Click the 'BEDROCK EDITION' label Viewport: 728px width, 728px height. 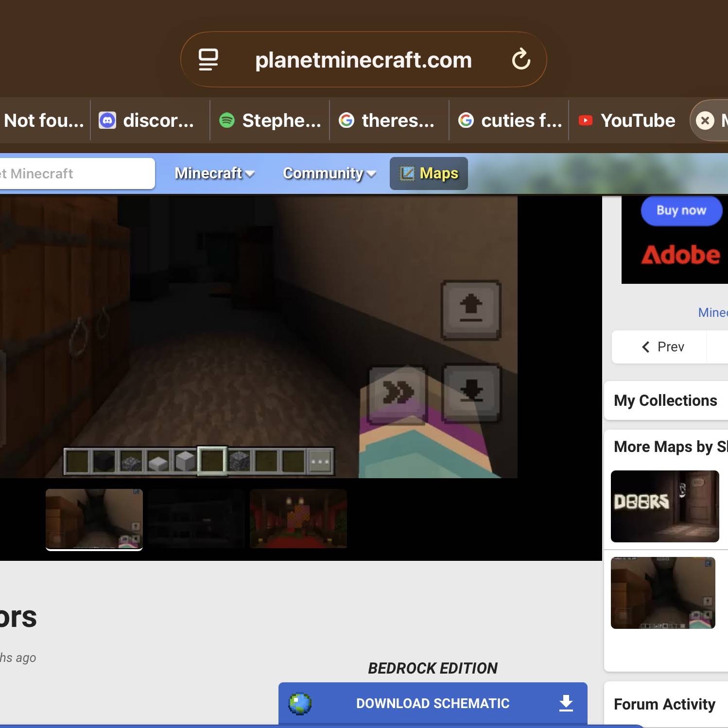(433, 668)
